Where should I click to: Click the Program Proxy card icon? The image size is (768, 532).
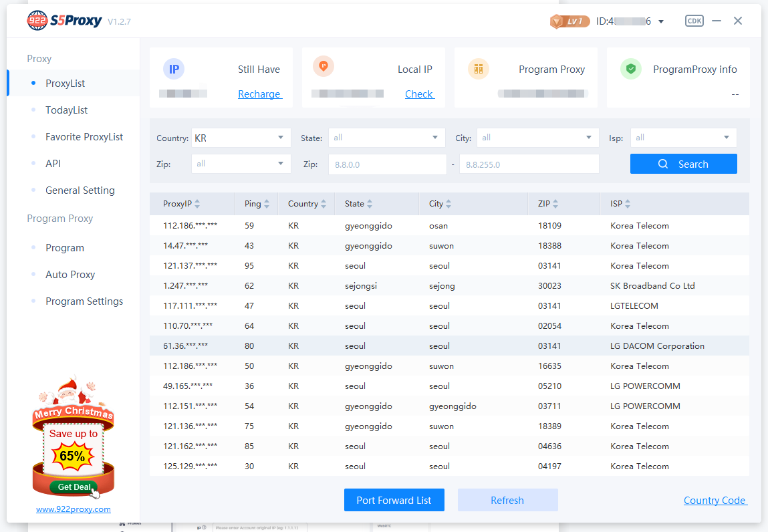478,69
